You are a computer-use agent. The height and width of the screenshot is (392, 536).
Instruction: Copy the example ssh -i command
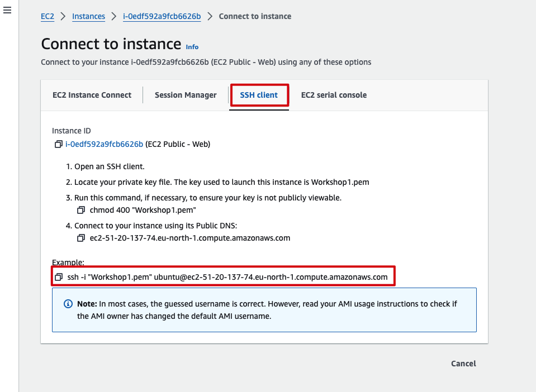[59, 277]
